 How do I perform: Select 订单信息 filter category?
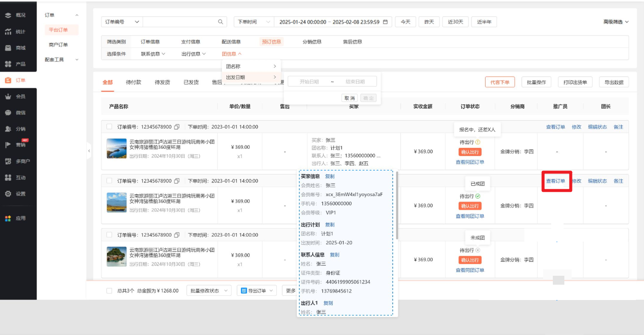(x=150, y=42)
